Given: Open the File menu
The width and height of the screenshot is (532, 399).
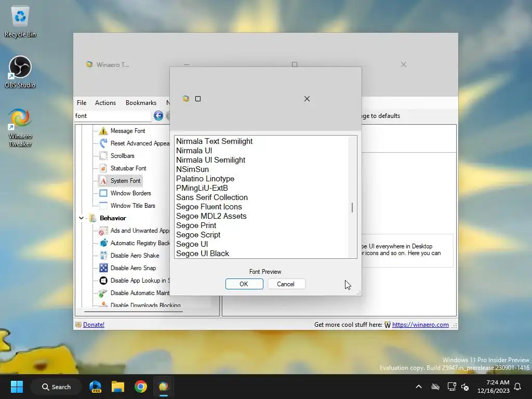Looking at the screenshot, I should click(82, 103).
